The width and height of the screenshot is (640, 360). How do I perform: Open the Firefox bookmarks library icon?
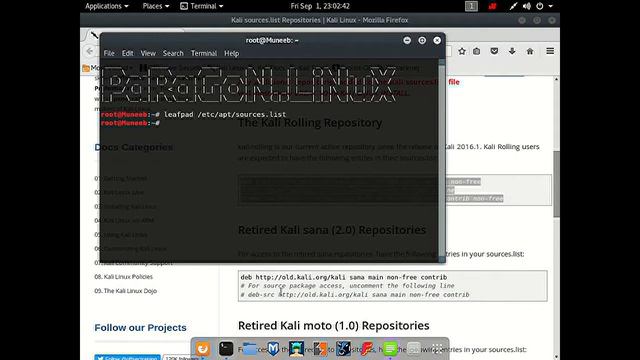point(476,51)
